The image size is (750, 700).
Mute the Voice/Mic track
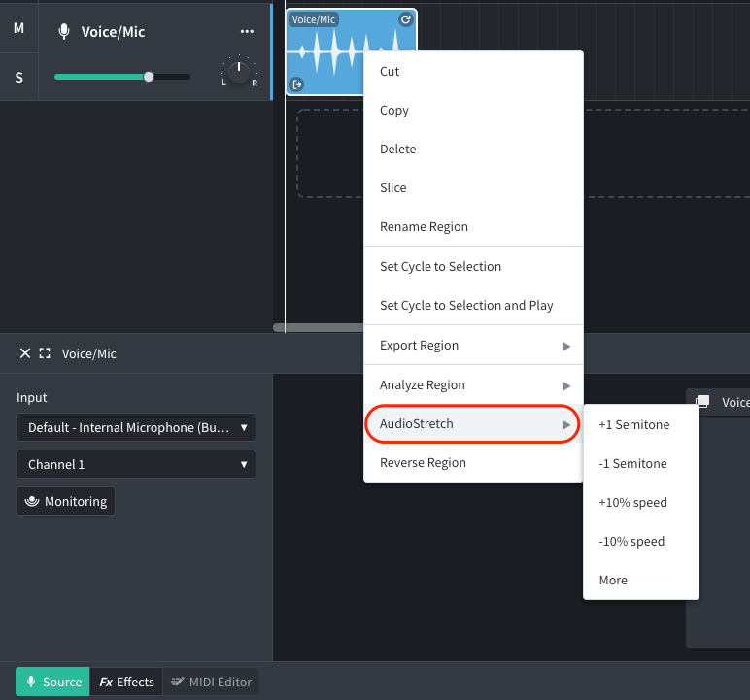point(18,28)
